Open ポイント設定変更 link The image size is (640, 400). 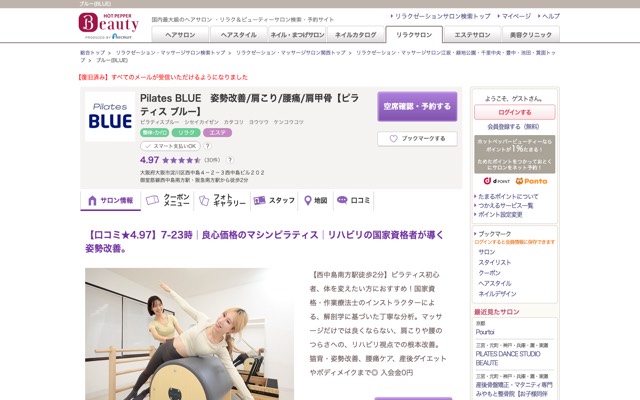click(500, 214)
